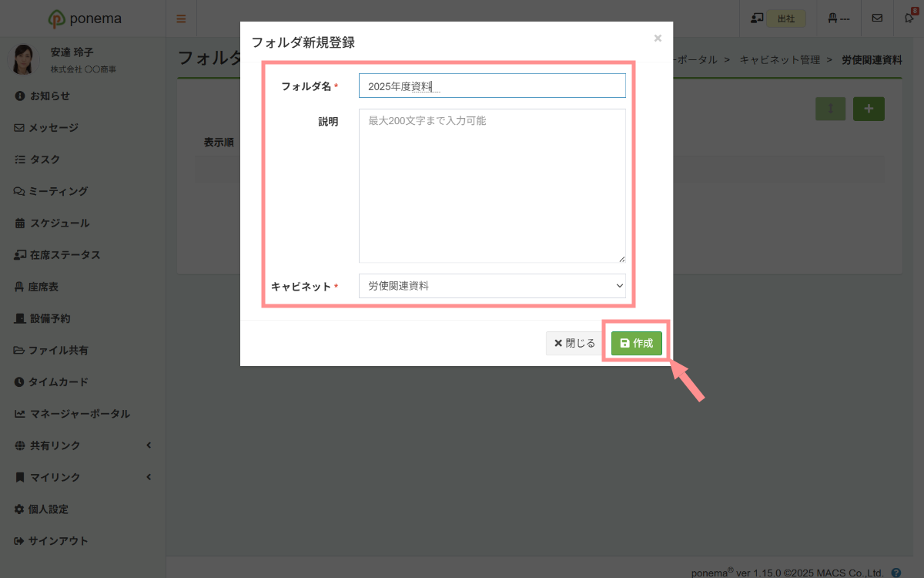
Task: Click the 労使関連資料 breadcrumb text
Action: pos(872,59)
